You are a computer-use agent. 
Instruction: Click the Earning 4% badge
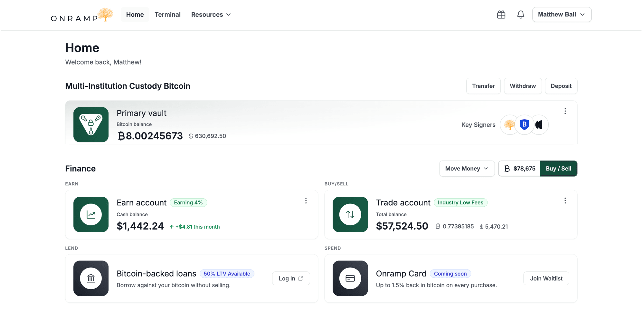188,202
